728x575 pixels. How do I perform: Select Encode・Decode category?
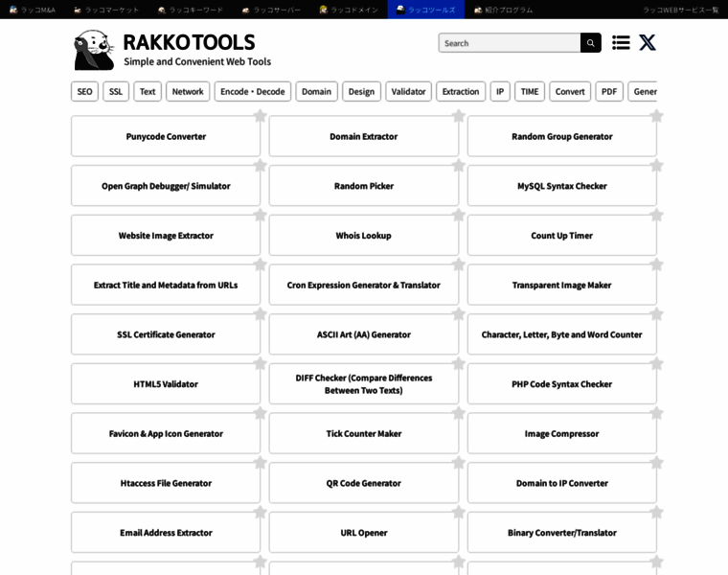tap(253, 91)
